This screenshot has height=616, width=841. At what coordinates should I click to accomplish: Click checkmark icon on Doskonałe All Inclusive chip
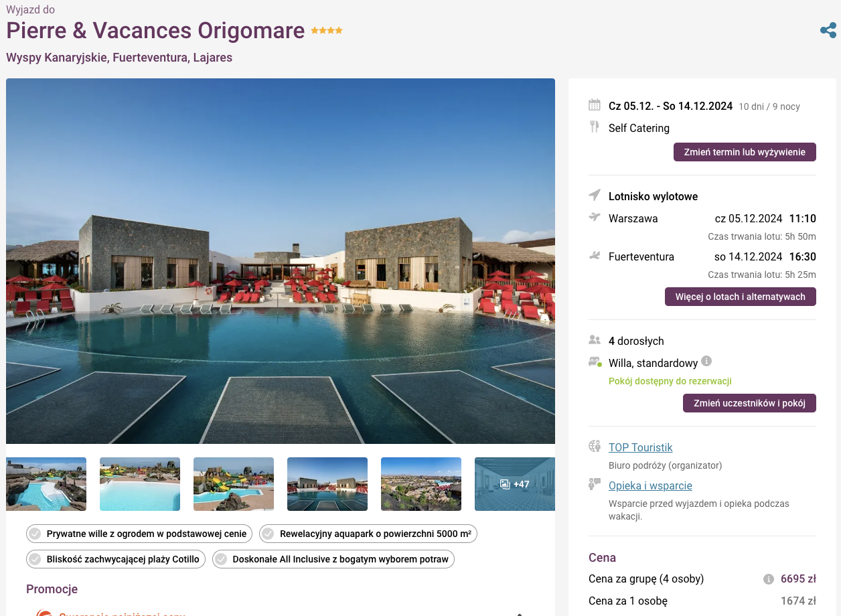(x=221, y=559)
